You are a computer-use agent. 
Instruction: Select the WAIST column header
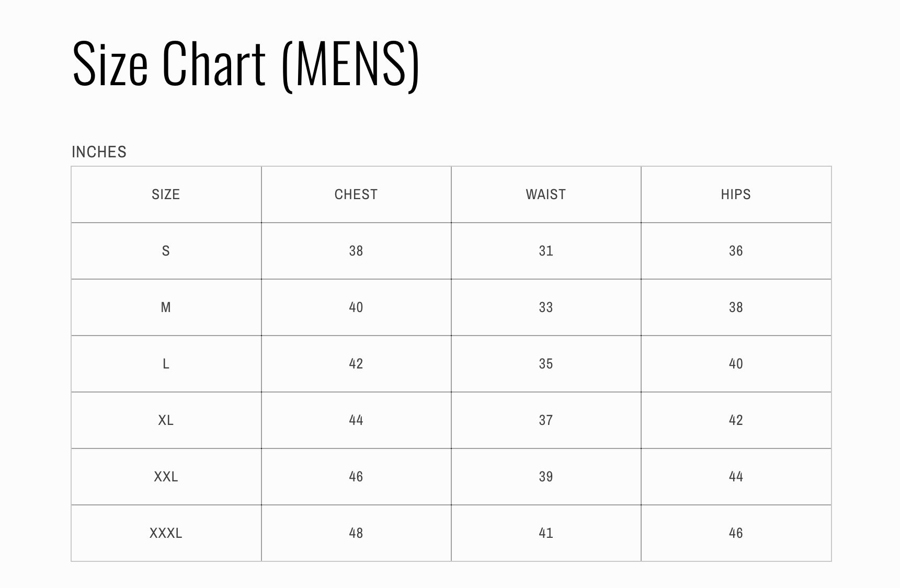click(545, 194)
